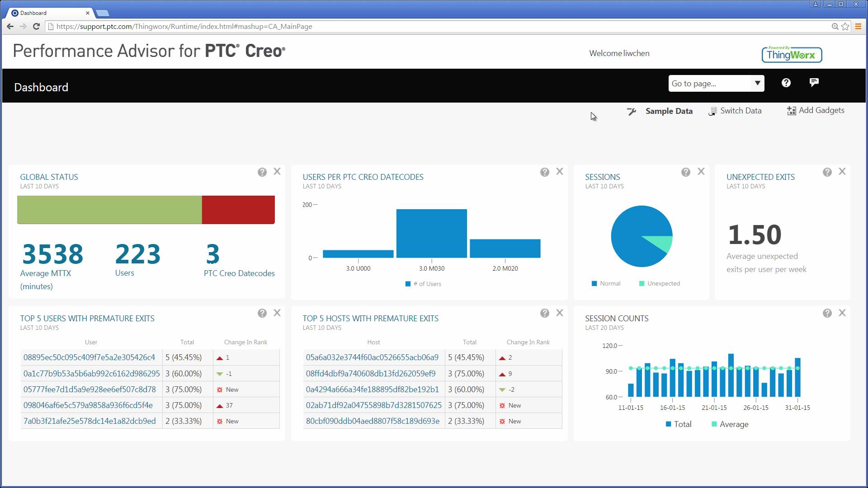Image resolution: width=868 pixels, height=488 pixels.
Task: Close Top 5 Users with Premature Exits gadget
Action: point(277,313)
